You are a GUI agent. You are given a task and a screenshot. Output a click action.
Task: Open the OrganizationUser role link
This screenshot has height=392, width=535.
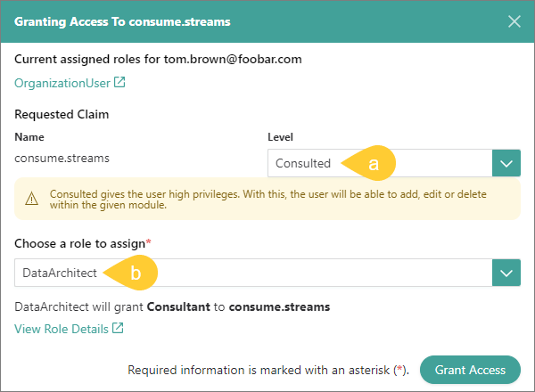tap(62, 83)
